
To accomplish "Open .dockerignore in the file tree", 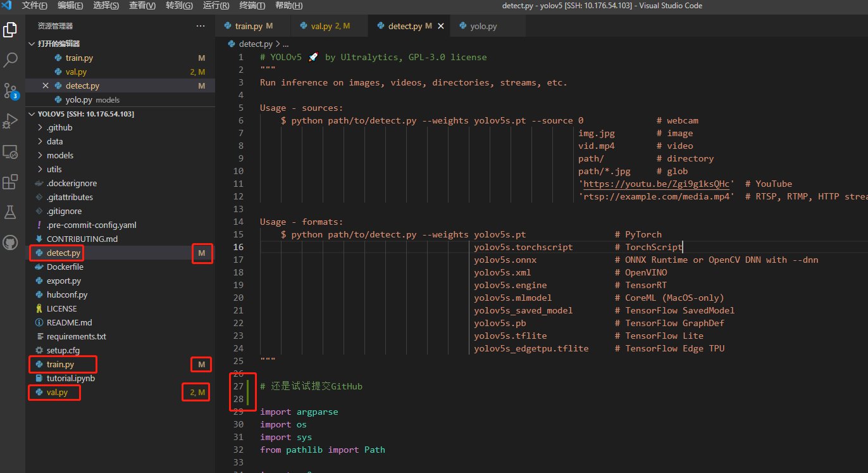I will click(120, 183).
